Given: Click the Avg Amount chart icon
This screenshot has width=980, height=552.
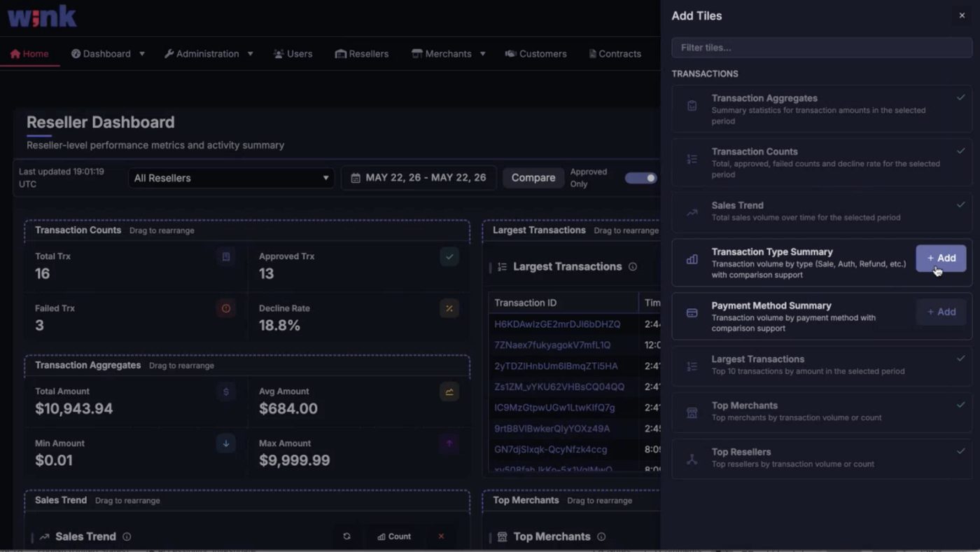Looking at the screenshot, I should (x=449, y=392).
